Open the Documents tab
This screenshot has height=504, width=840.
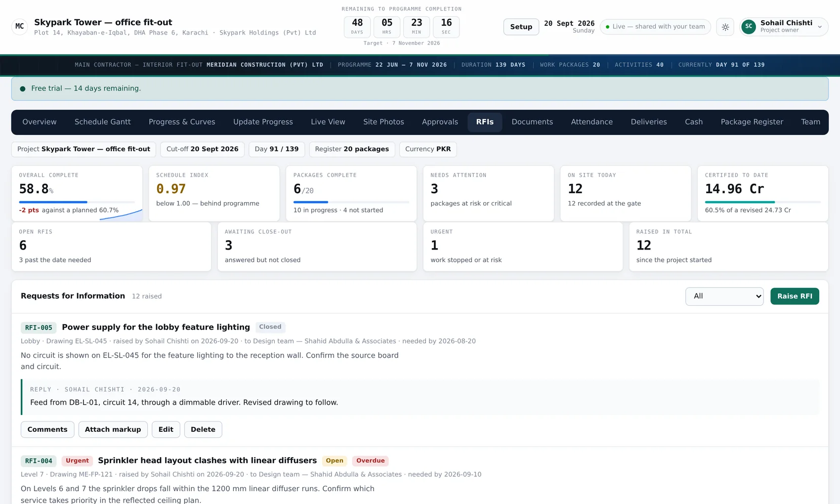pos(532,122)
